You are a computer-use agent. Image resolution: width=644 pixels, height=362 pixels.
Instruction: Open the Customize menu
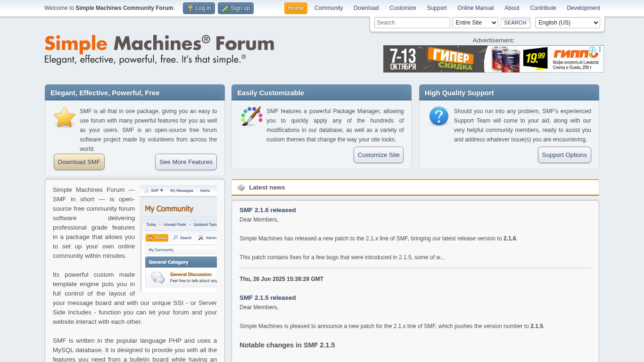[x=403, y=8]
